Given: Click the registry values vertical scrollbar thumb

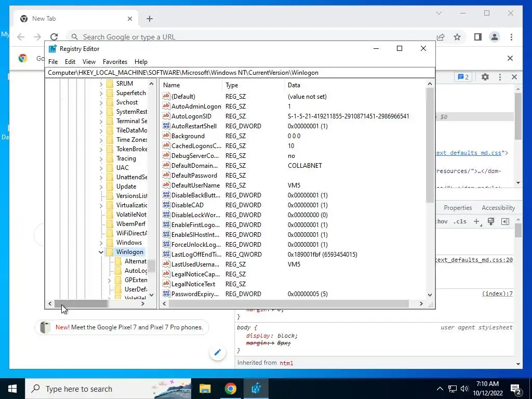Looking at the screenshot, I should coord(430,145).
